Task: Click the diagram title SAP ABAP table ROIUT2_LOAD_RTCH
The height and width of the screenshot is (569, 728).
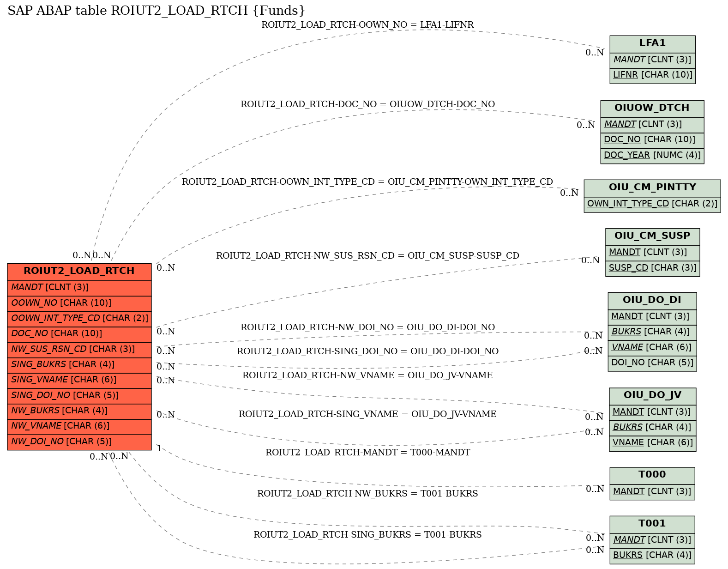Action: coord(156,11)
